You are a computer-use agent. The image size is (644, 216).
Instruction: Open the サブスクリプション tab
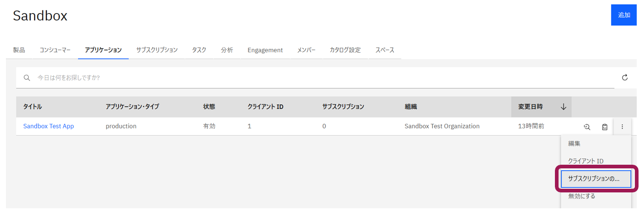pyautogui.click(x=157, y=50)
